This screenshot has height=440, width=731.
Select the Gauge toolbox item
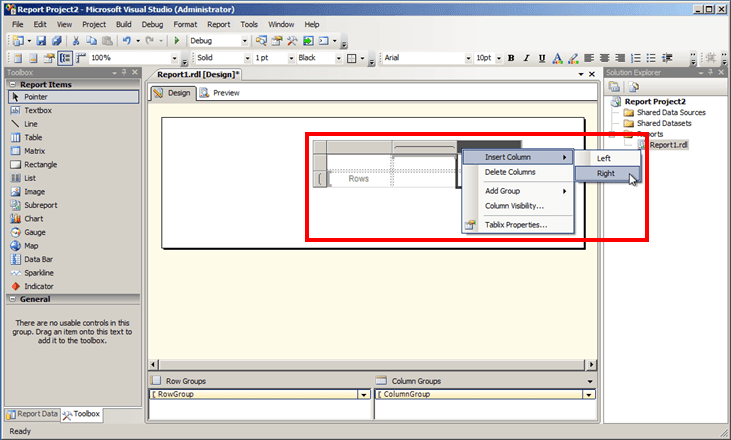[74, 232]
